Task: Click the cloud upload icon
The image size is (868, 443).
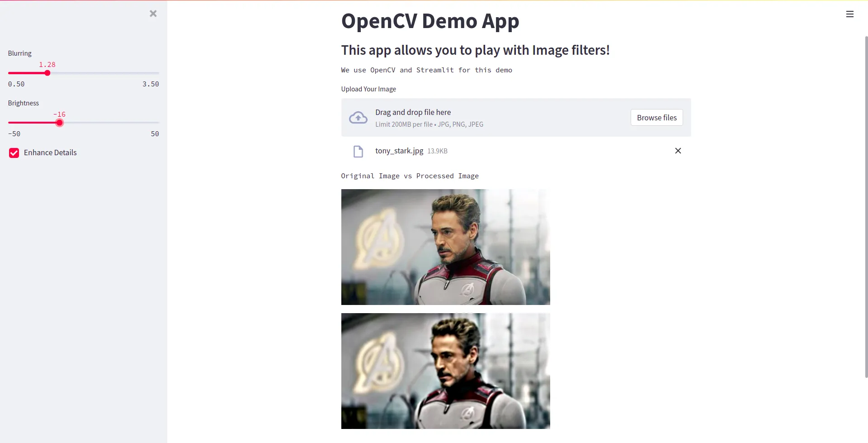Action: 358,118
